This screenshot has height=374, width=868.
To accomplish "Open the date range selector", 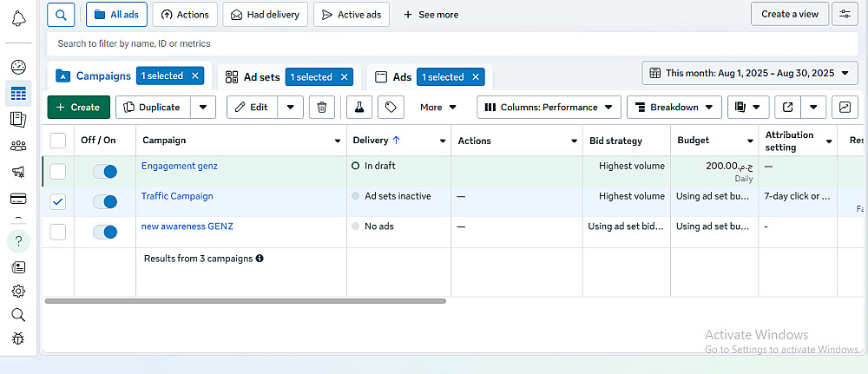I will pos(750,73).
